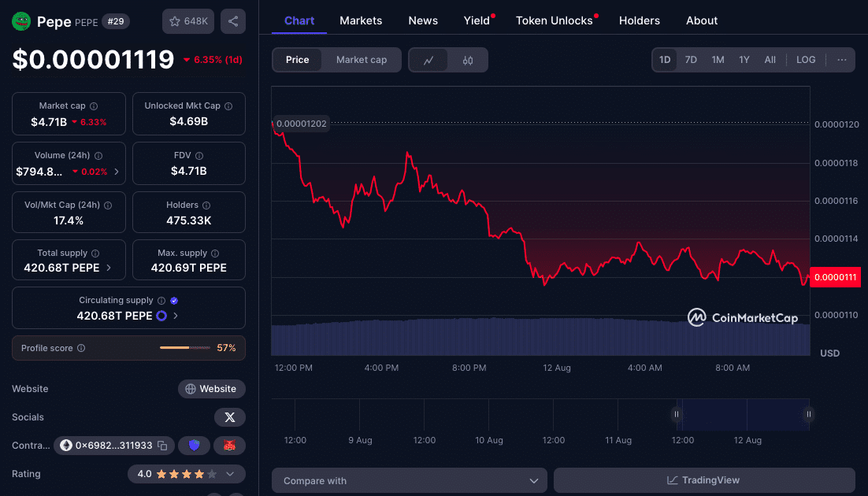Expand the Rating dropdown chevron

tap(230, 474)
